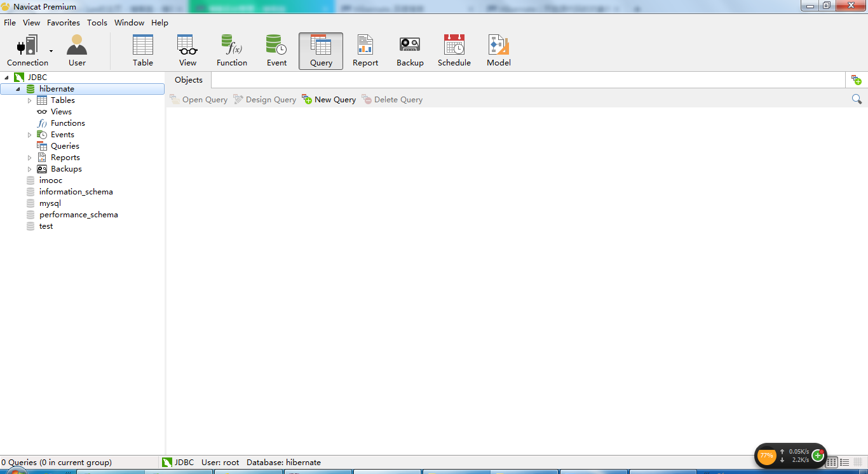Screen dimensions: 868x474
Task: Click the Connection toolbar icon
Action: (x=27, y=51)
